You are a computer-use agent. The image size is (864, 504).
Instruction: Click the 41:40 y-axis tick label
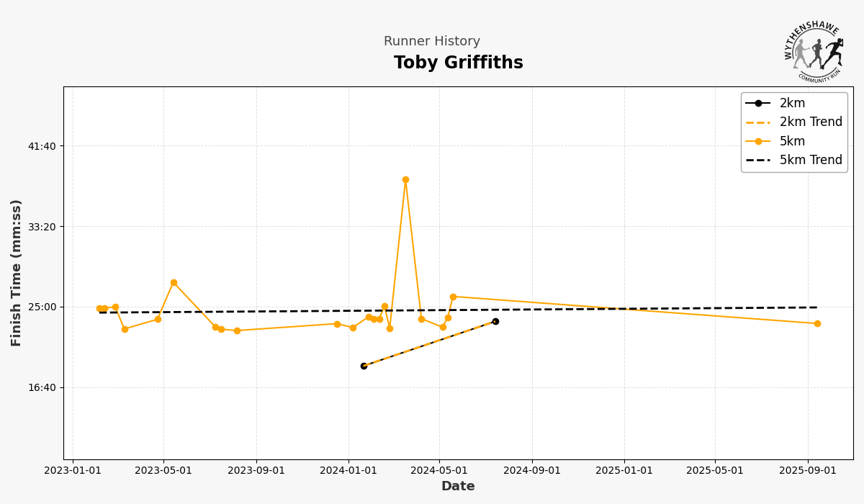coord(41,146)
